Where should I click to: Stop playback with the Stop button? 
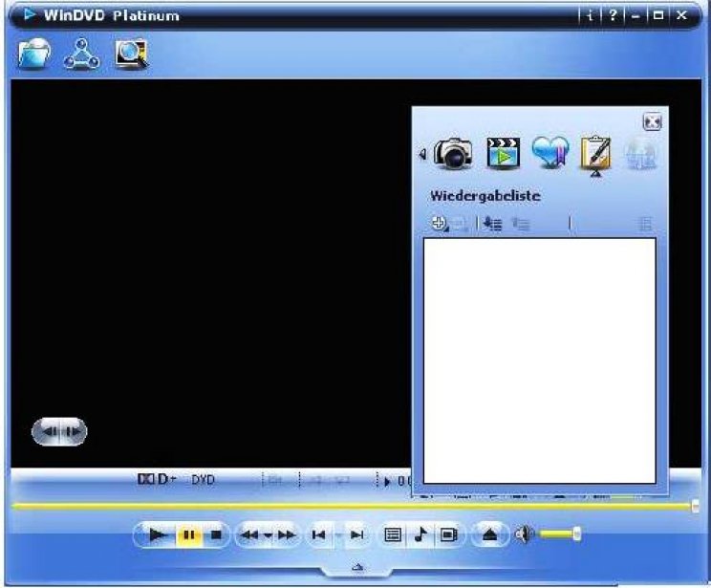(x=216, y=535)
